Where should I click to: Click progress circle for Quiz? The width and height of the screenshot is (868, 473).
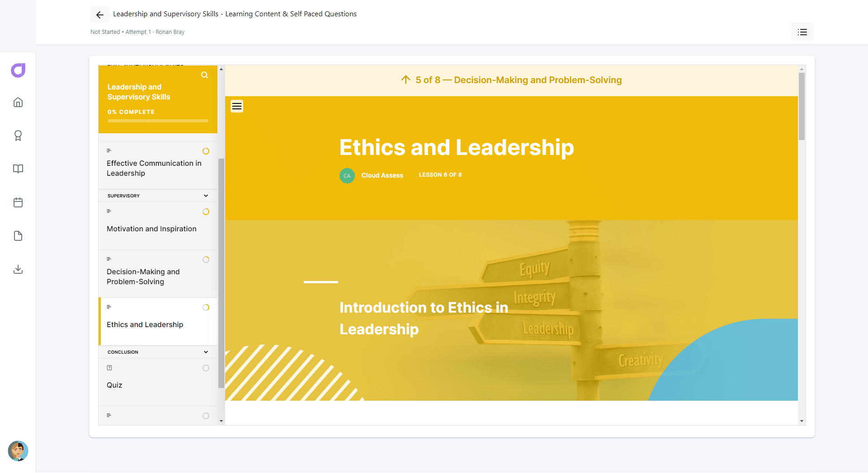click(206, 368)
